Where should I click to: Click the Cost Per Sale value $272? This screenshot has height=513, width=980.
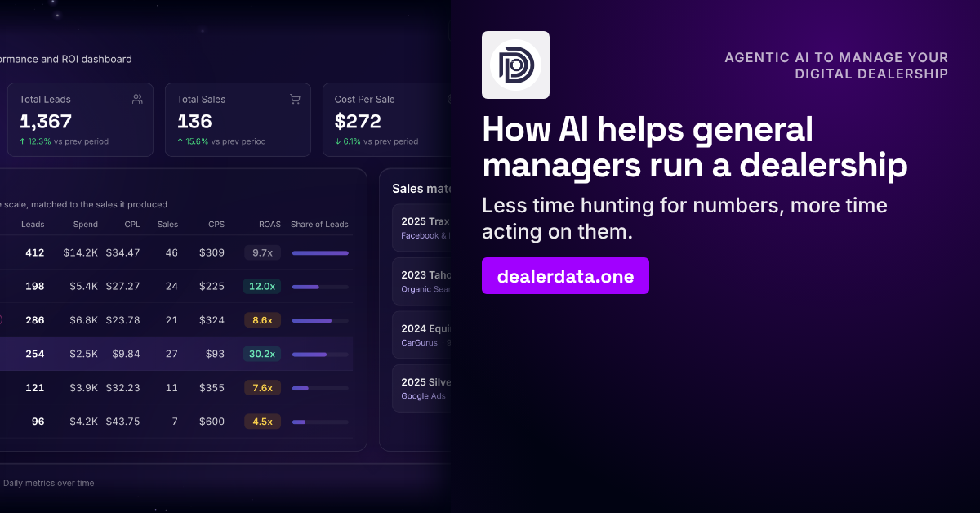[358, 122]
